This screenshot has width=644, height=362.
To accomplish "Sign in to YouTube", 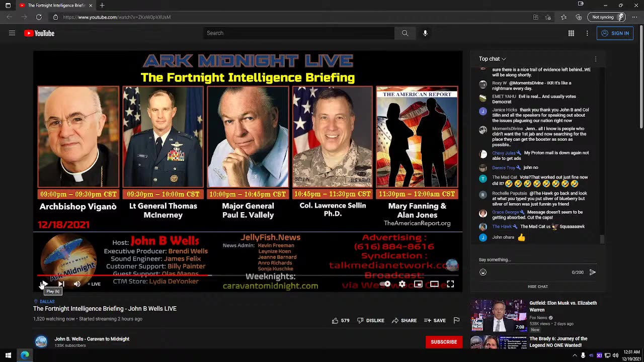I will [x=615, y=33].
